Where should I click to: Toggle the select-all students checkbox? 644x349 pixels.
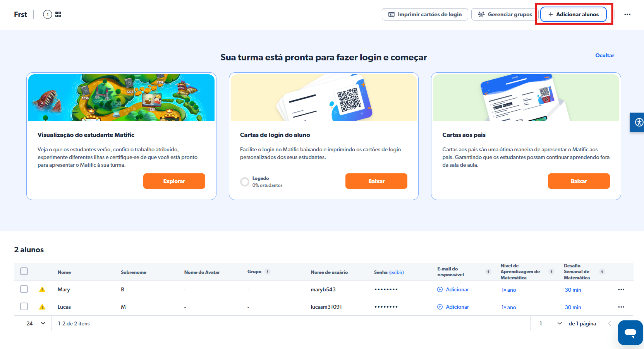point(24,271)
